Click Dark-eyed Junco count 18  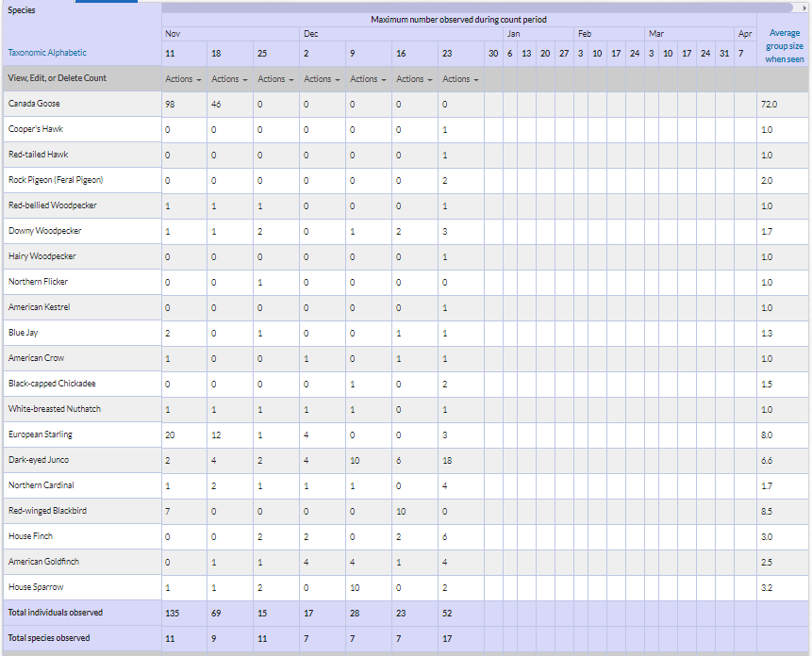447,461
